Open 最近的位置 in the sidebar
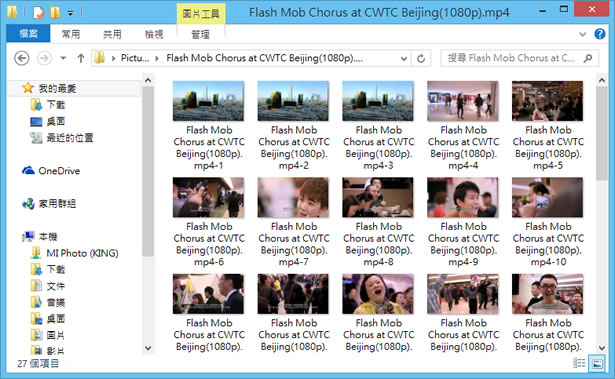This screenshot has width=615, height=379. pyautogui.click(x=69, y=138)
